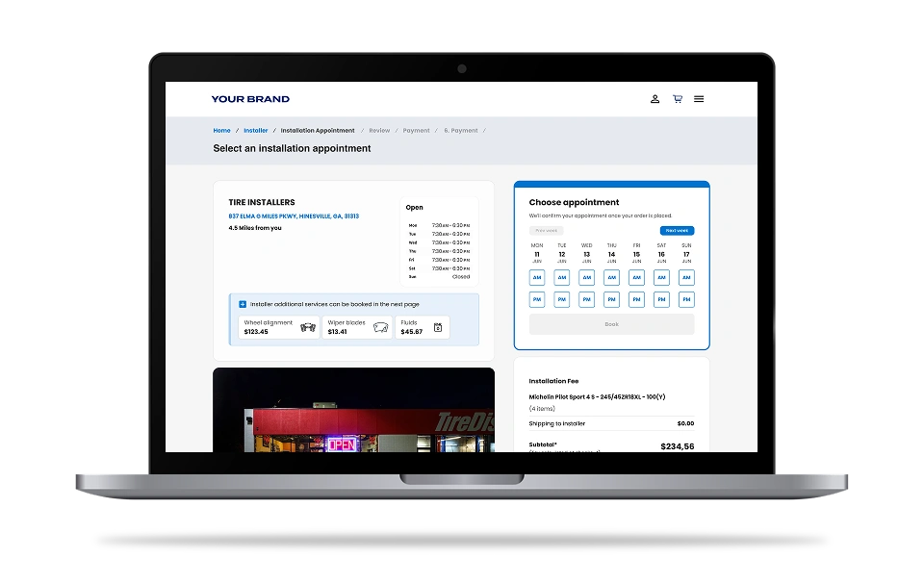Select the PM slot for Sunday 17
This screenshot has height=584, width=924.
tap(686, 300)
